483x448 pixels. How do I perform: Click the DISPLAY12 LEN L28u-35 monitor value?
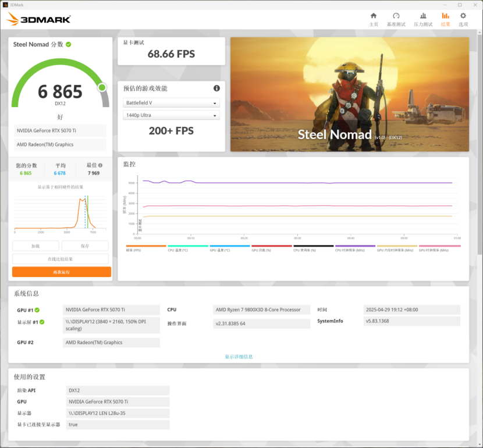point(118,413)
